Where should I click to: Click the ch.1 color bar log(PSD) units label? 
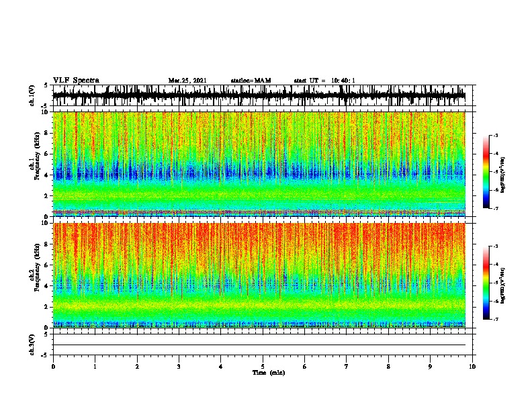(x=503, y=175)
